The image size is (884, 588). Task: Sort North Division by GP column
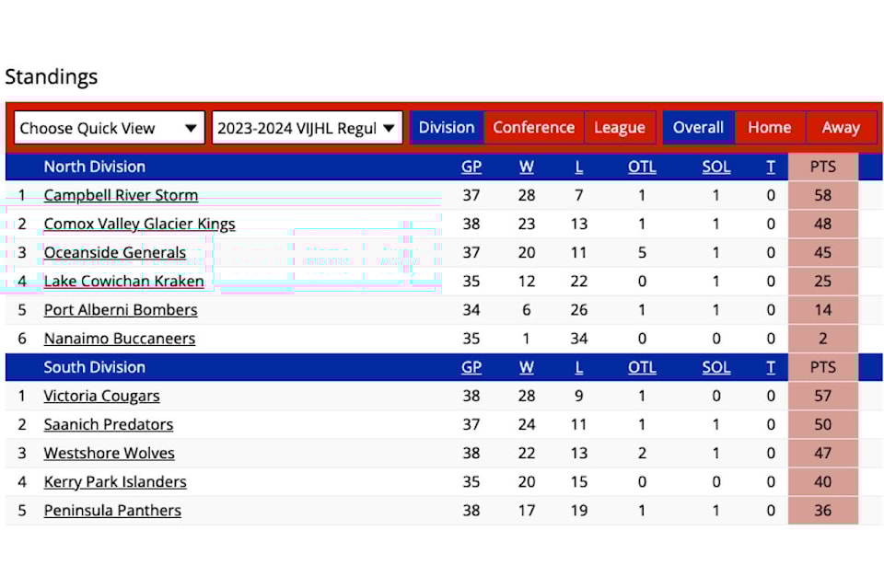pos(471,167)
